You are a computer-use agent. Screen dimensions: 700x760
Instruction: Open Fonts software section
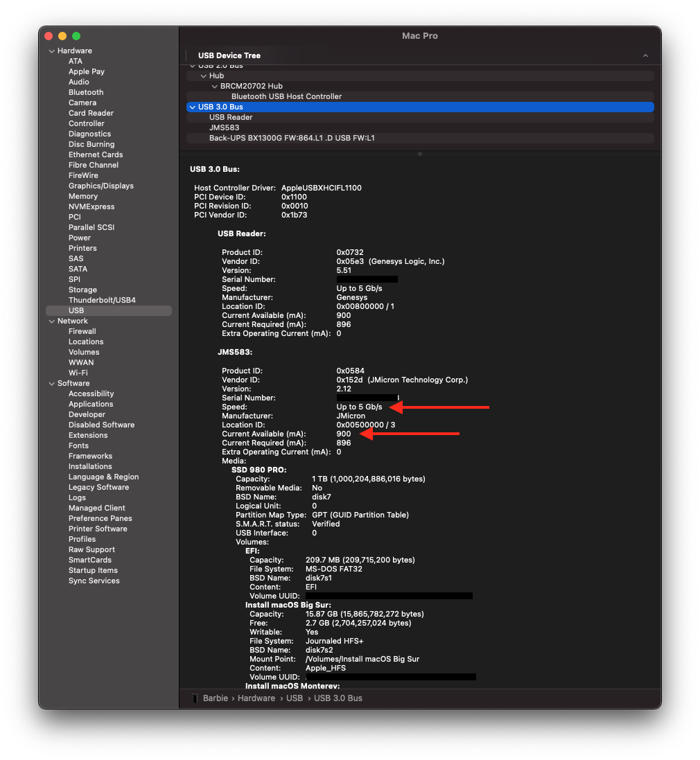point(78,446)
